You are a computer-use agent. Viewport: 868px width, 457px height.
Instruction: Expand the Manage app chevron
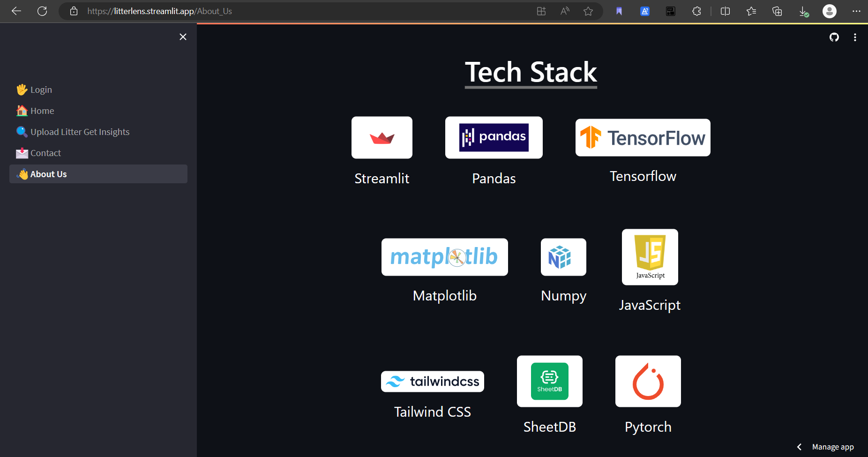coord(799,447)
